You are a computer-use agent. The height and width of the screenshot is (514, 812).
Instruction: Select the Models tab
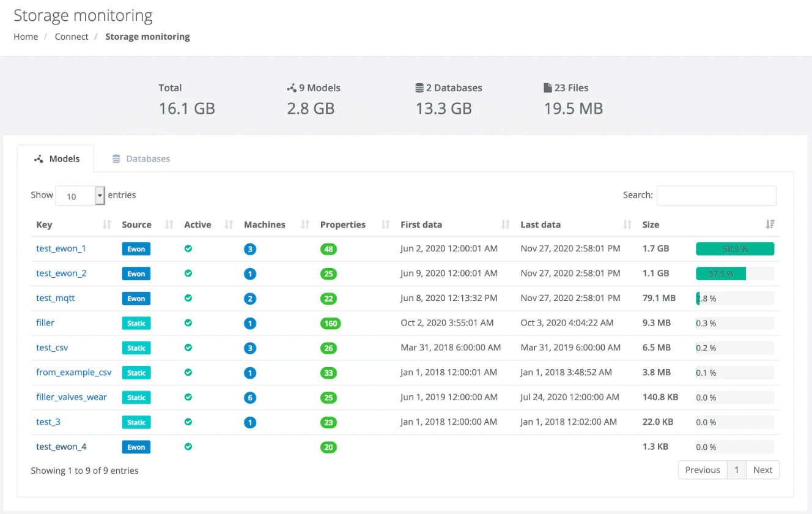pyautogui.click(x=56, y=158)
